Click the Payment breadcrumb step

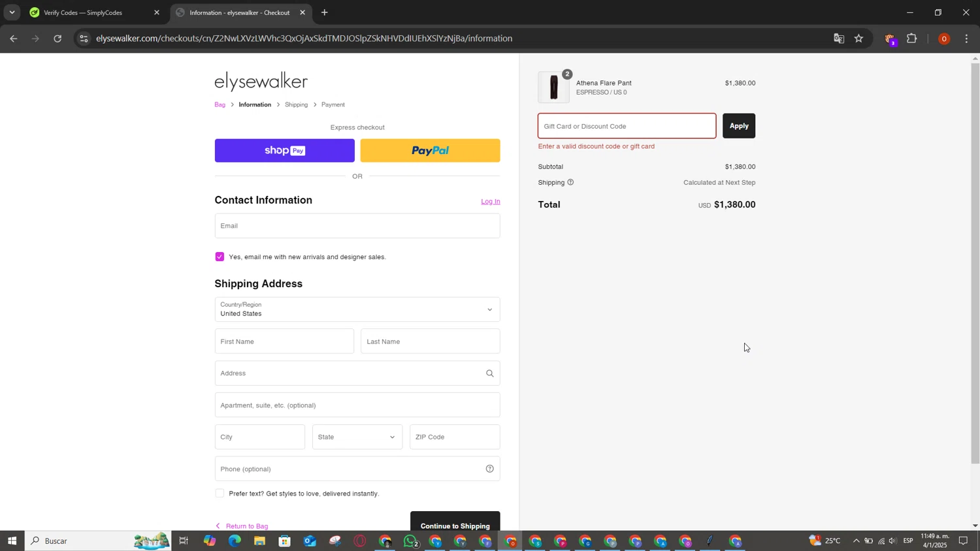click(x=333, y=104)
